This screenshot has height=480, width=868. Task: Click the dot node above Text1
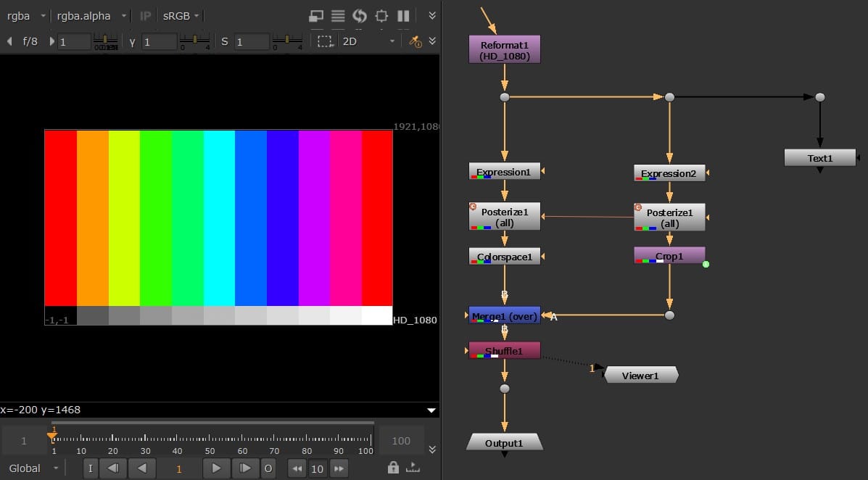(820, 97)
